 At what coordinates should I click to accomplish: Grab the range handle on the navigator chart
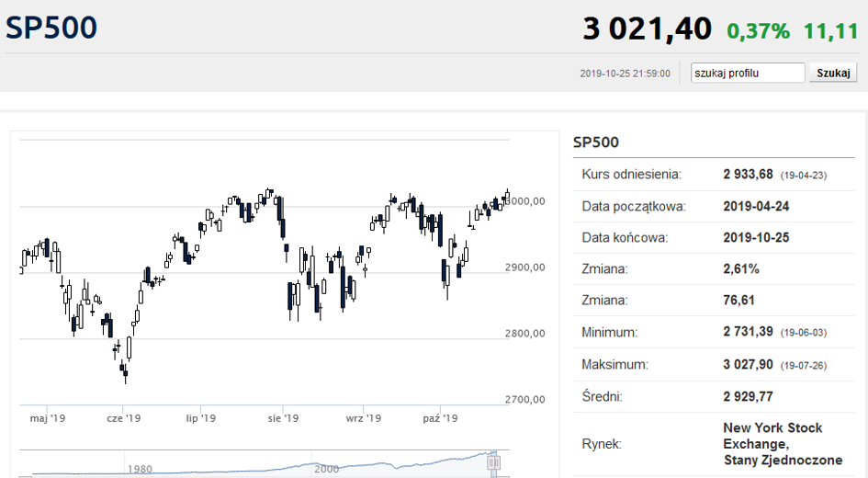pos(494,462)
